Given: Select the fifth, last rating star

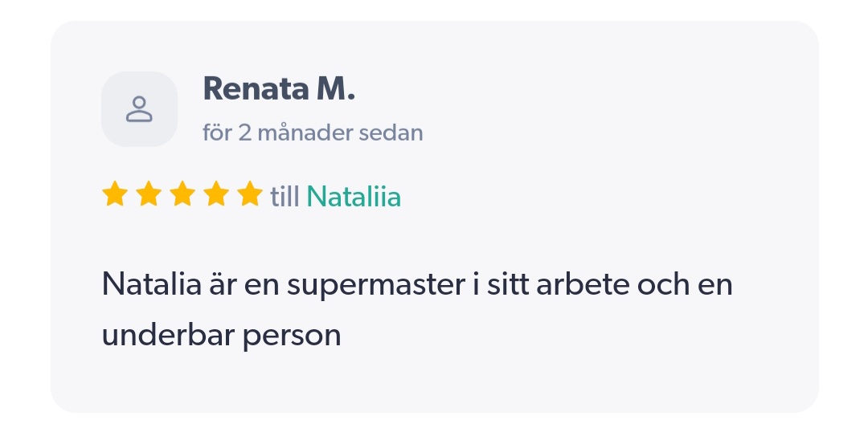Looking at the screenshot, I should click(x=251, y=194).
